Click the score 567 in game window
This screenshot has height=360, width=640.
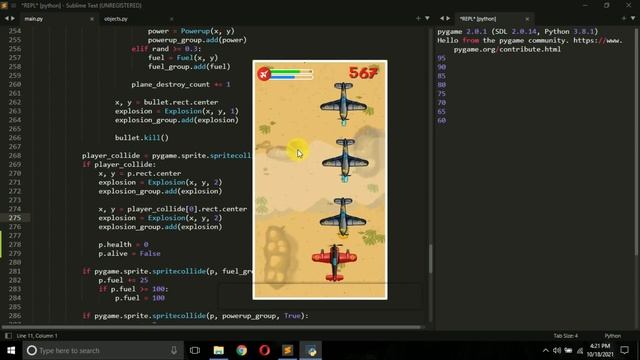tap(363, 73)
